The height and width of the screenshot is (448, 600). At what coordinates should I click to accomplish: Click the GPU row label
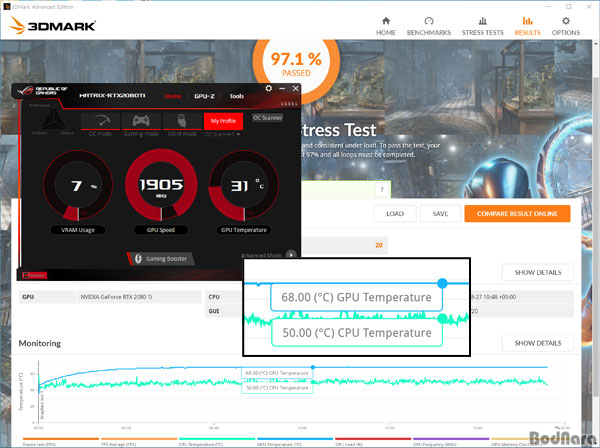point(28,297)
